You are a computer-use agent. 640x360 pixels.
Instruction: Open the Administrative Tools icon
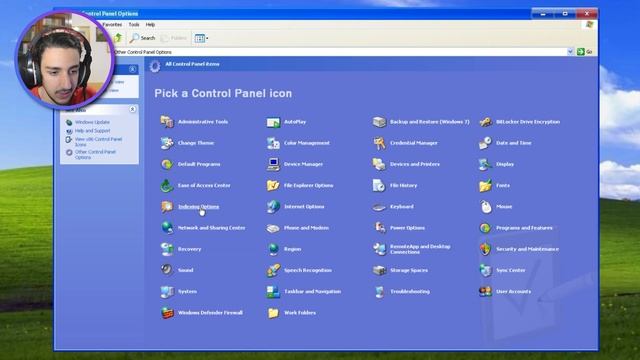(x=167, y=122)
